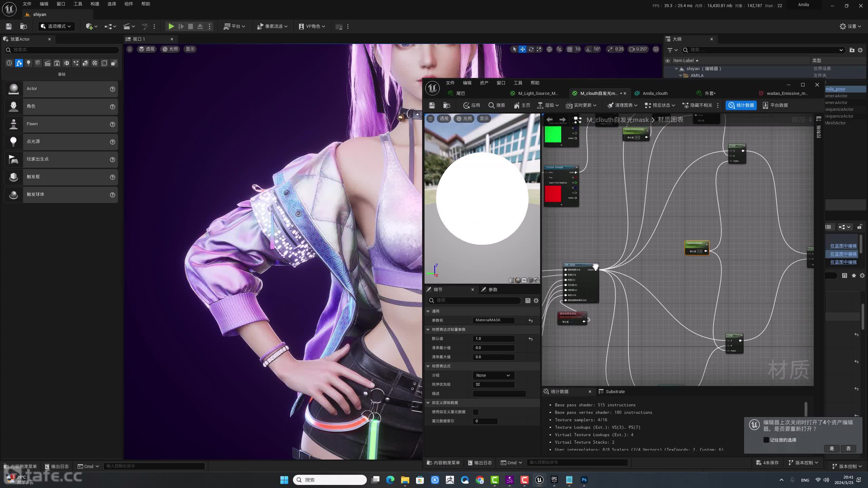Image resolution: width=868 pixels, height=488 pixels.
Task: Open the Output Log in material editor
Action: [x=480, y=463]
